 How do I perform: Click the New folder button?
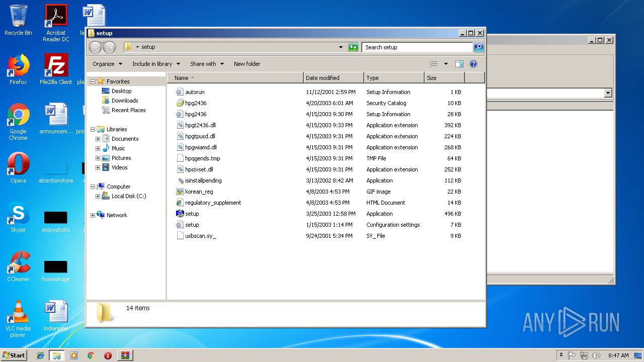pos(247,64)
